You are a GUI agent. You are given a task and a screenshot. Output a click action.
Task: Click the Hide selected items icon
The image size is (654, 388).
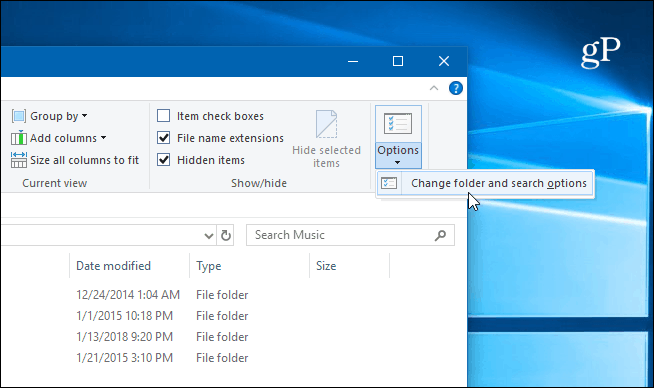(326, 124)
